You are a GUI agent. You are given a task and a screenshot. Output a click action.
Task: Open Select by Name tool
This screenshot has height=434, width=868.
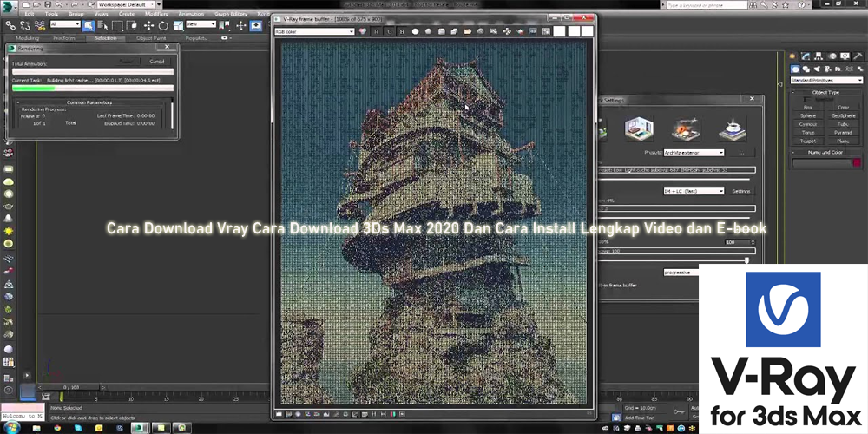point(102,25)
